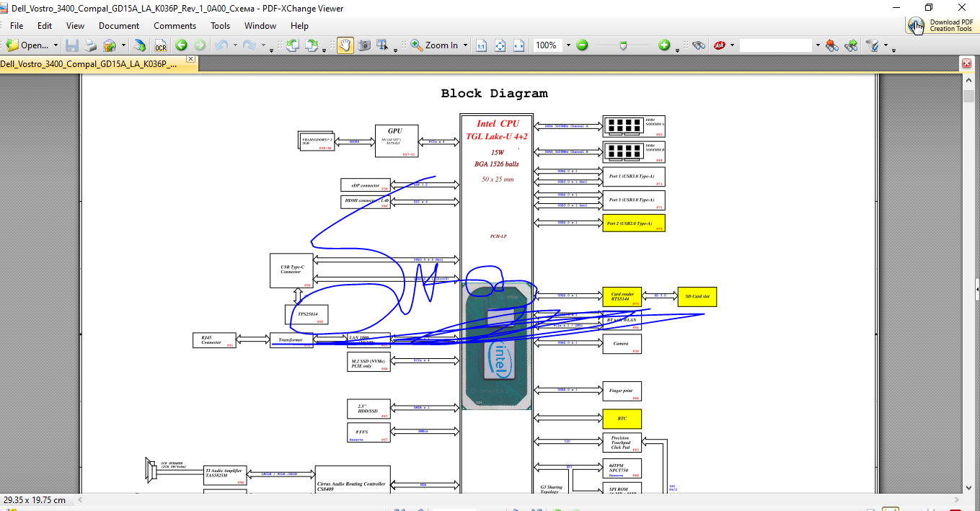This screenshot has width=980, height=511.
Task: Select the Snapshot camera tool
Action: [x=364, y=45]
